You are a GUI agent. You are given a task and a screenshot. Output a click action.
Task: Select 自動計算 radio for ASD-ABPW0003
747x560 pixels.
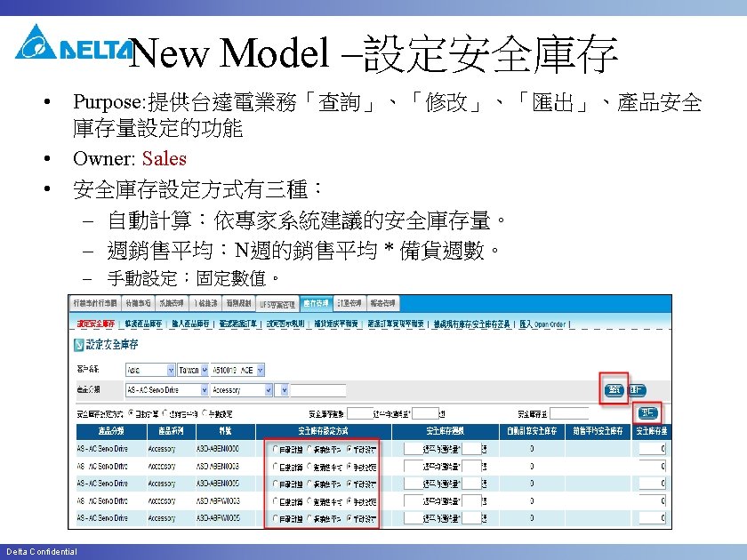(x=276, y=500)
